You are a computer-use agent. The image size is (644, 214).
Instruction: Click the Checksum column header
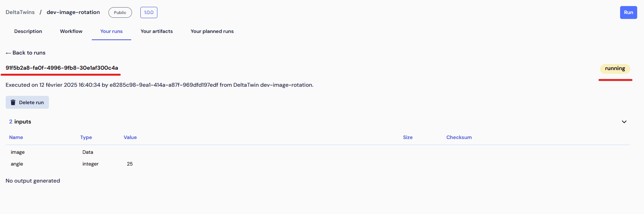(x=459, y=137)
